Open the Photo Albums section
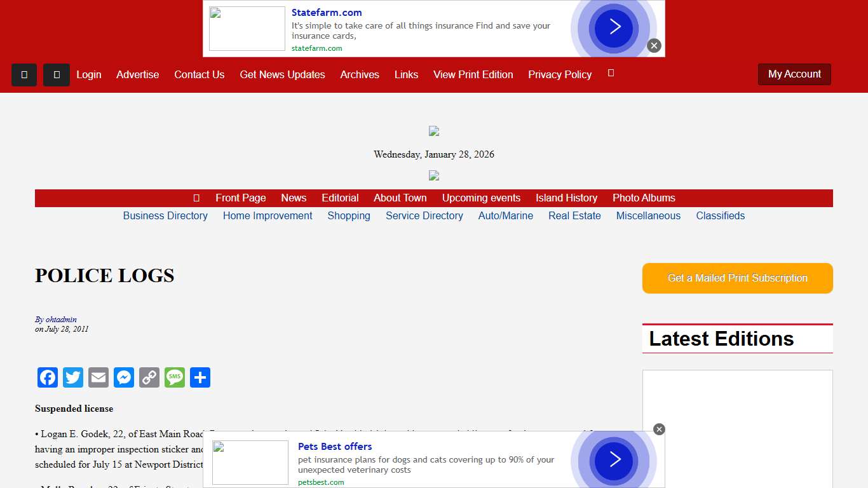The width and height of the screenshot is (868, 488). click(644, 198)
